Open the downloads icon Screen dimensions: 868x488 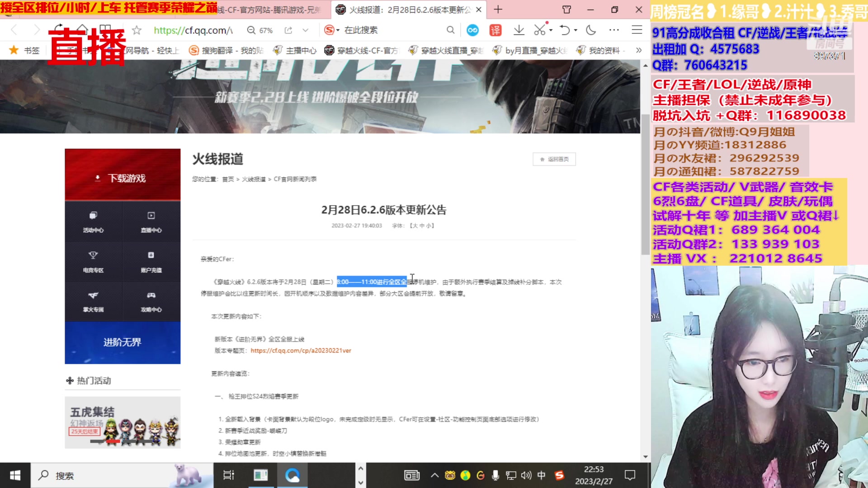point(519,30)
